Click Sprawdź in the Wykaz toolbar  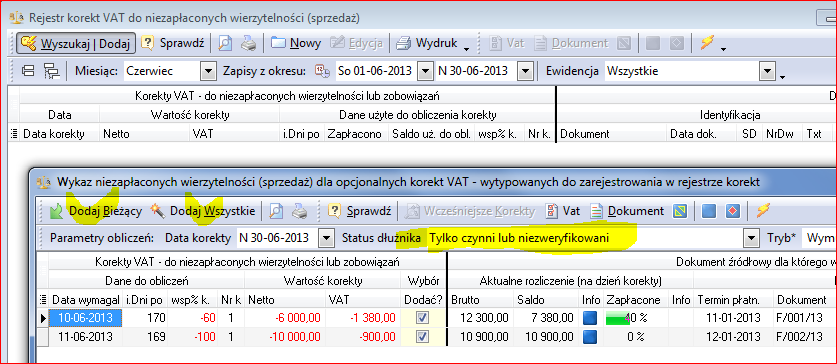[360, 211]
